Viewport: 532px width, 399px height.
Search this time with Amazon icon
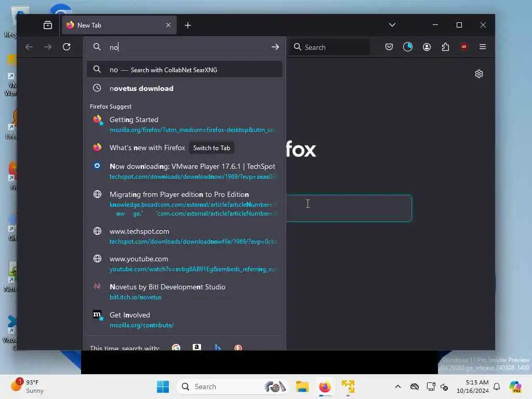(197, 347)
